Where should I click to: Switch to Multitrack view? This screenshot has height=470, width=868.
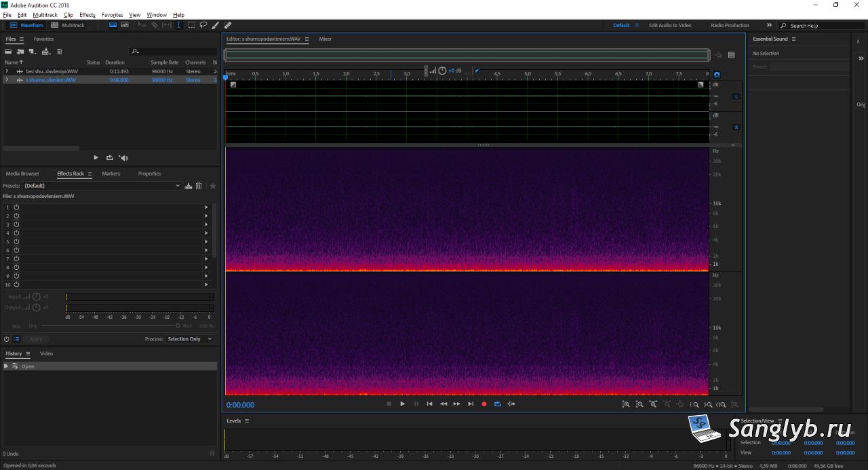(68, 25)
